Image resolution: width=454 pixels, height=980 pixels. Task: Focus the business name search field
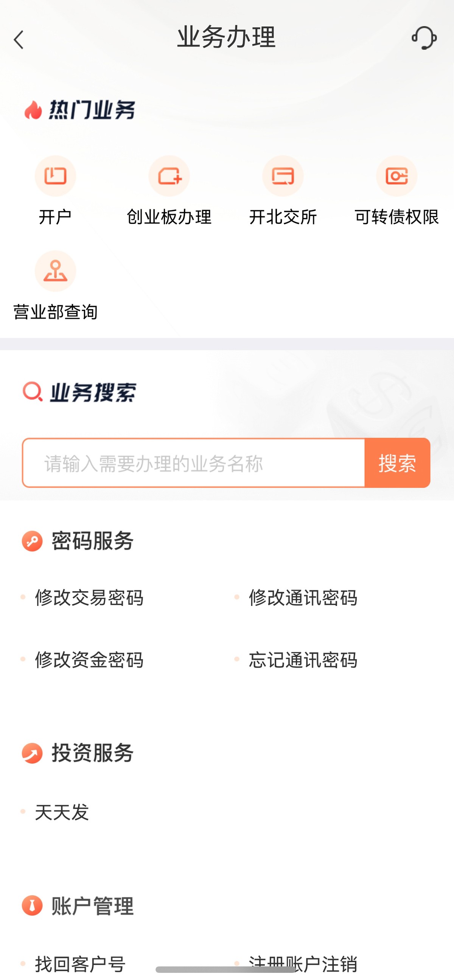click(x=193, y=463)
